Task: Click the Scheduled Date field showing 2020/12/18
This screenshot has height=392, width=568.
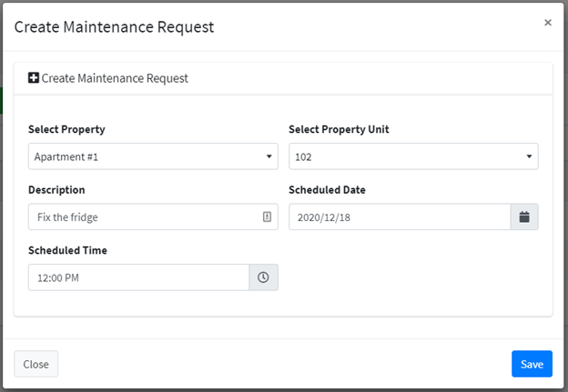Action: click(400, 216)
